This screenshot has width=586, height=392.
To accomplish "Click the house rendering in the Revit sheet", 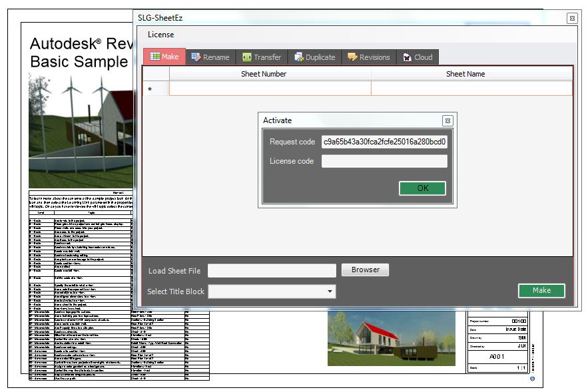I will click(392, 339).
